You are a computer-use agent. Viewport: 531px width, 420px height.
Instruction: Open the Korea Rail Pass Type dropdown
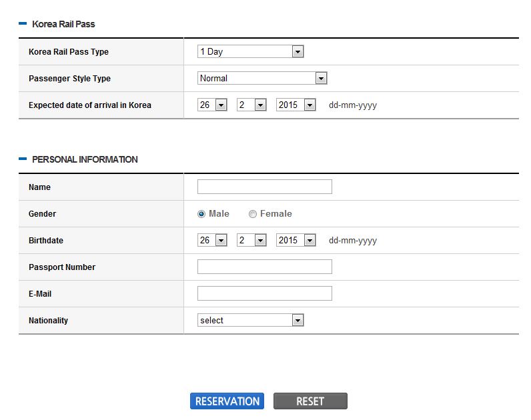250,51
